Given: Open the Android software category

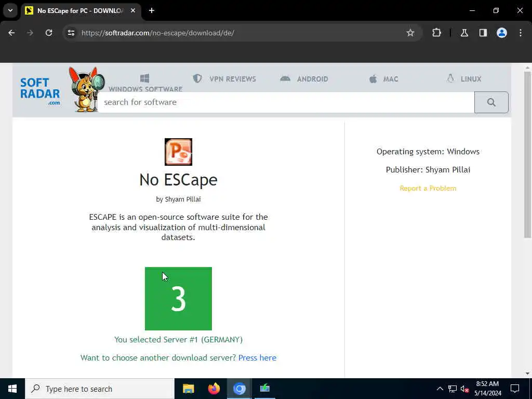Looking at the screenshot, I should 312,79.
